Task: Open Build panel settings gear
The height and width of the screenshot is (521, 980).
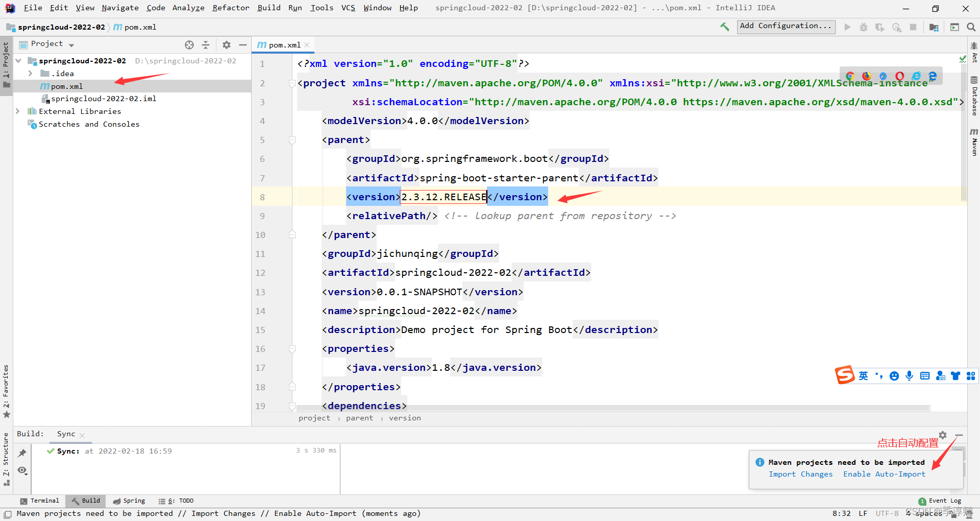Action: point(943,435)
